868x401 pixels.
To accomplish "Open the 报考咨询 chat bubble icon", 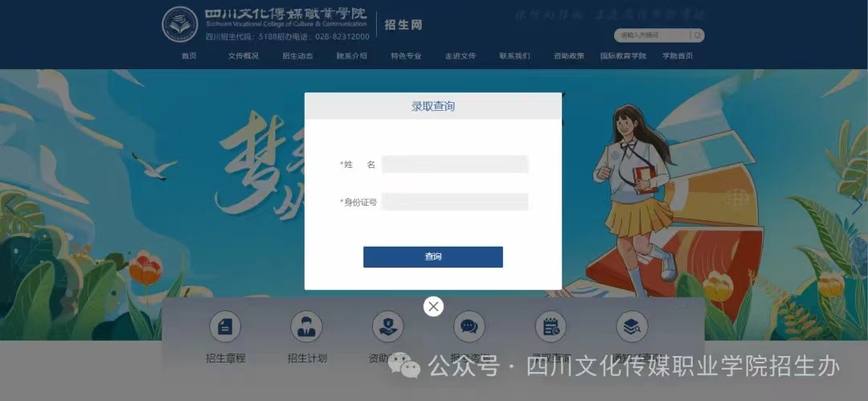I will tap(469, 327).
